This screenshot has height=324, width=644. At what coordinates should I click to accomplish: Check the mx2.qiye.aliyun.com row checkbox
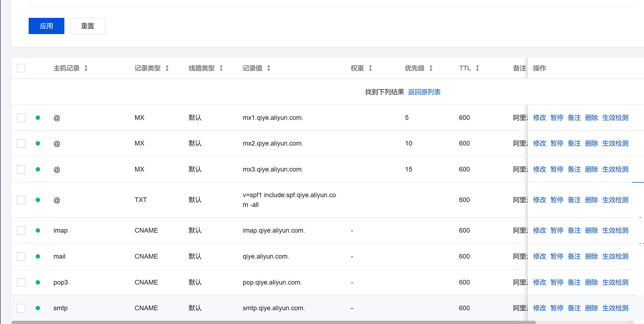(21, 144)
